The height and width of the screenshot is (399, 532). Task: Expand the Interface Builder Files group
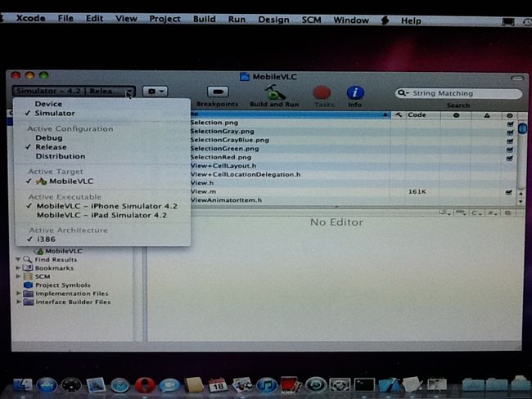click(x=18, y=302)
